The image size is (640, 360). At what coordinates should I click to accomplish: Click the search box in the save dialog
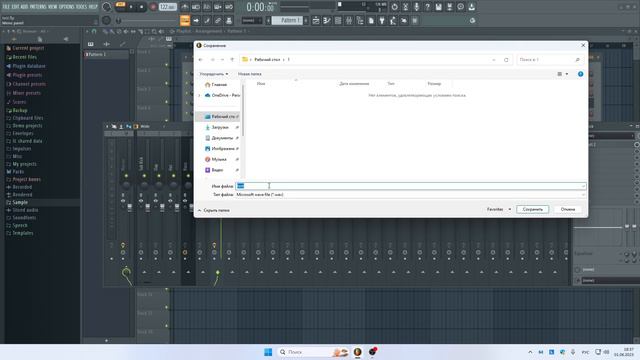click(x=549, y=60)
